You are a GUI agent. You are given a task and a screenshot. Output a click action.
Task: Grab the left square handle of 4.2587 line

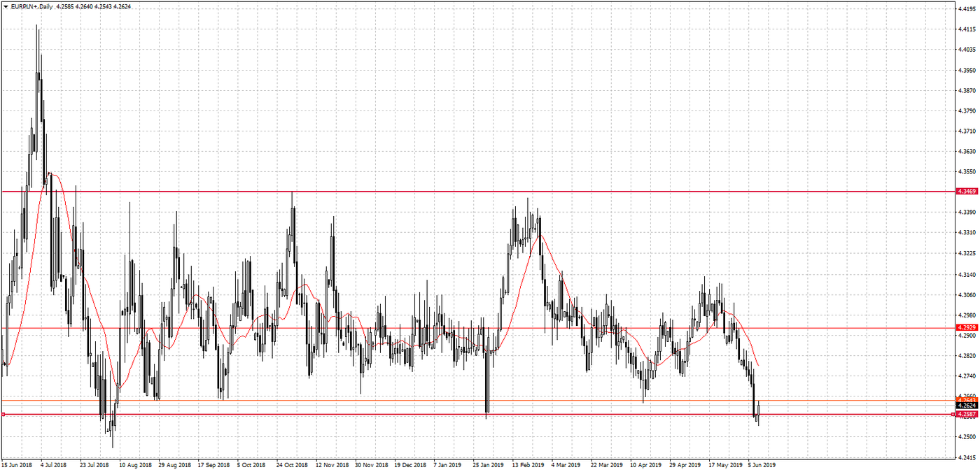3,414
